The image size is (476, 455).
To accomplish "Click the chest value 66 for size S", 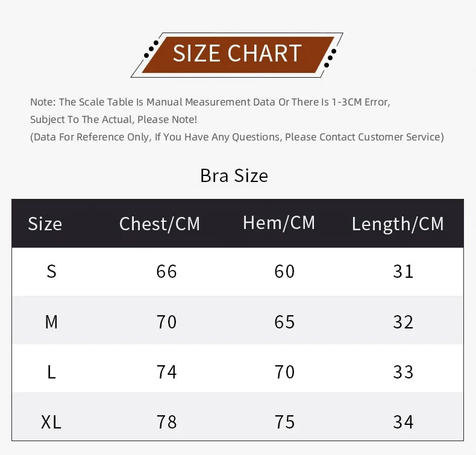I will pyautogui.click(x=166, y=272).
